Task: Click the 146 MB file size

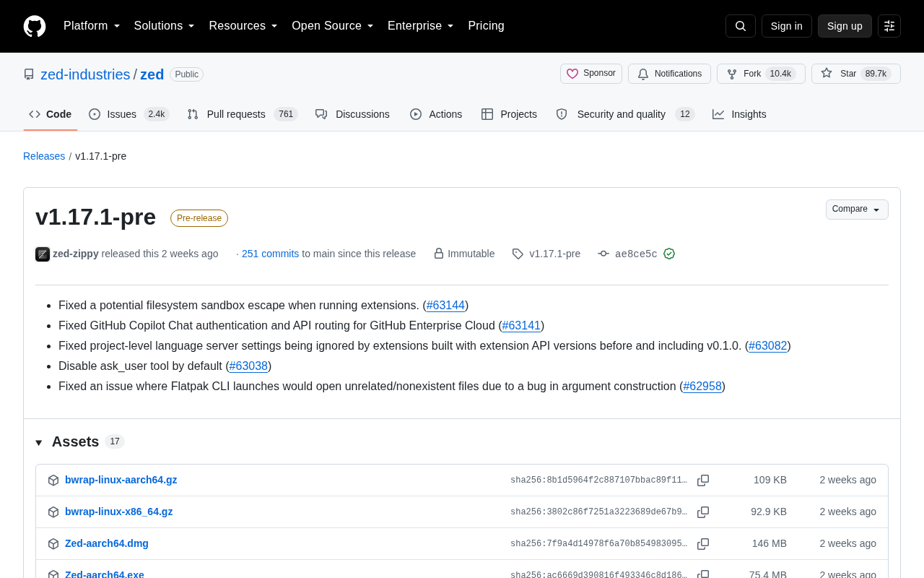Action: pos(770,543)
